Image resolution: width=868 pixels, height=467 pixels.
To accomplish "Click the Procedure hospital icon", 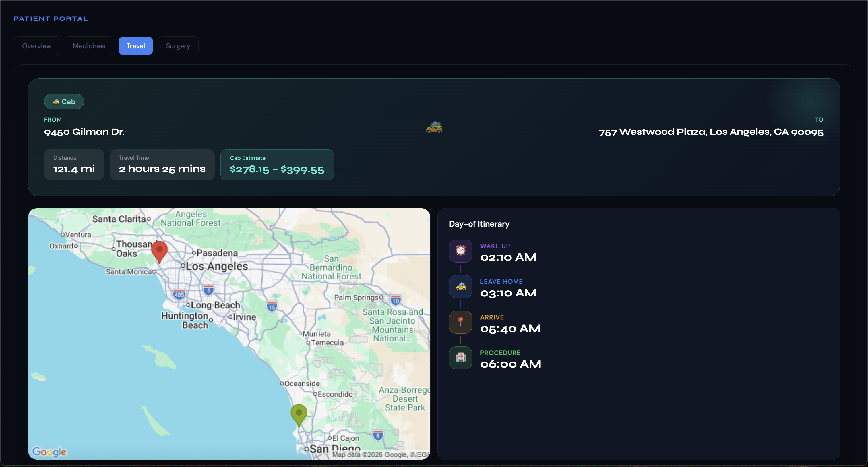I will click(x=461, y=358).
